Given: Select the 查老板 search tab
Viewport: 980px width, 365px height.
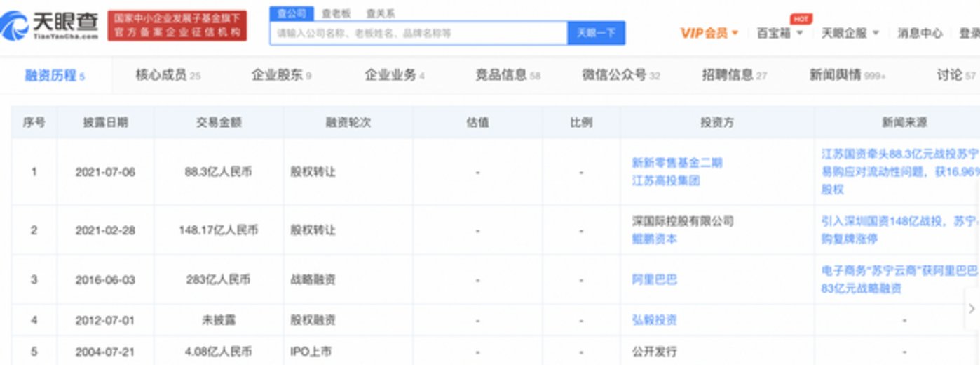Looking at the screenshot, I should [336, 13].
